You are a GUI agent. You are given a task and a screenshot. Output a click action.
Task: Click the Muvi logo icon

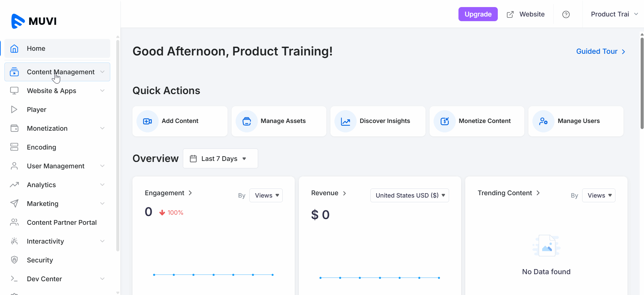(18, 21)
